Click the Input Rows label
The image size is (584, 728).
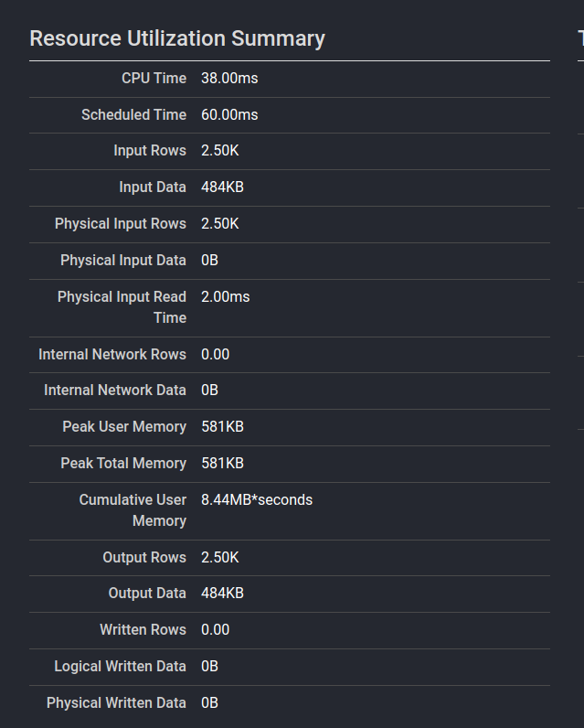[150, 150]
